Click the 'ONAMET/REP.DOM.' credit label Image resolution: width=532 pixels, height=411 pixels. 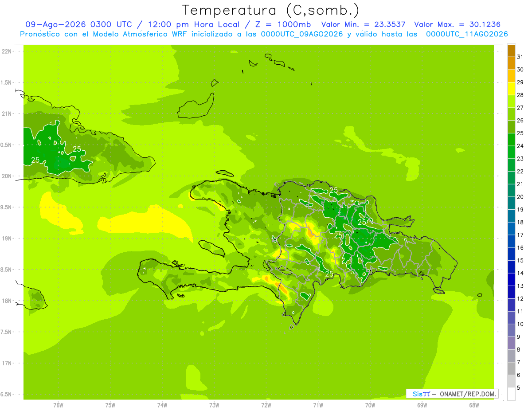pyautogui.click(x=467, y=394)
